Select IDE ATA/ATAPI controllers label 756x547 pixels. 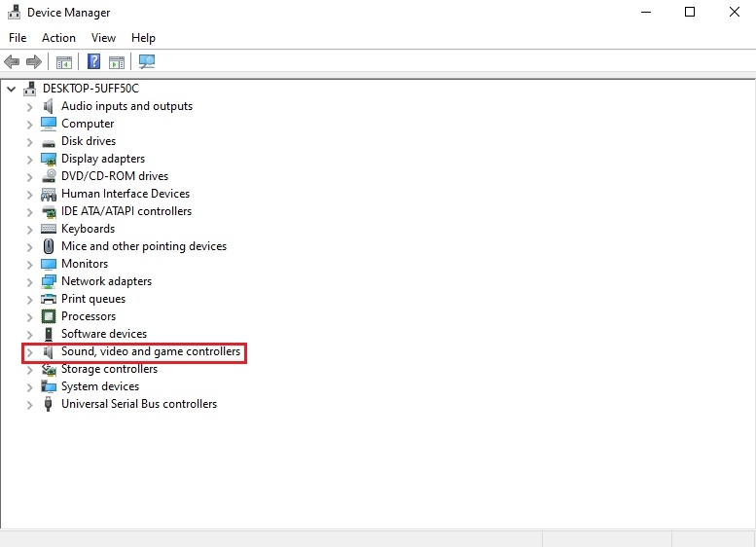126,211
